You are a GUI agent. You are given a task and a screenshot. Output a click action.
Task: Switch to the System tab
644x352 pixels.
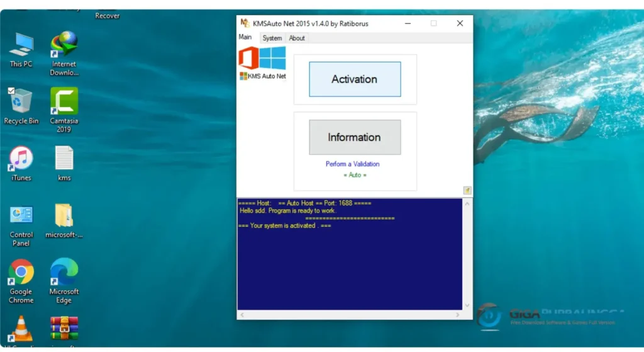click(272, 38)
